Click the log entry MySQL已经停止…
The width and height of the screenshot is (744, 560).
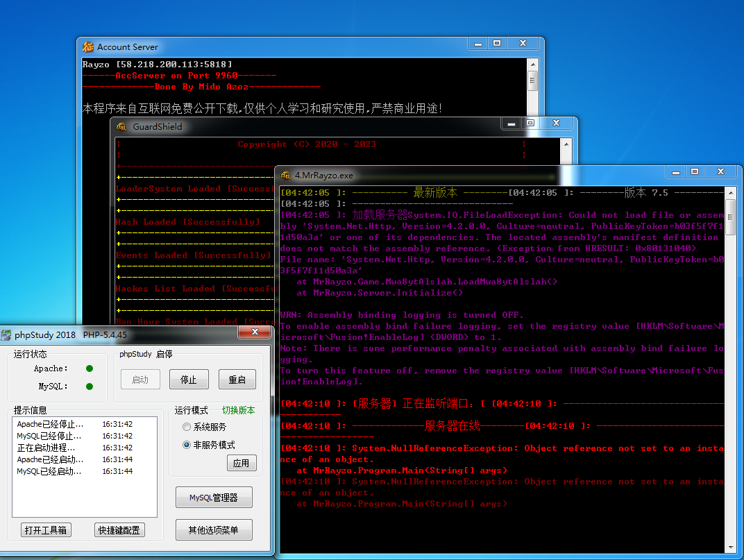pos(49,436)
